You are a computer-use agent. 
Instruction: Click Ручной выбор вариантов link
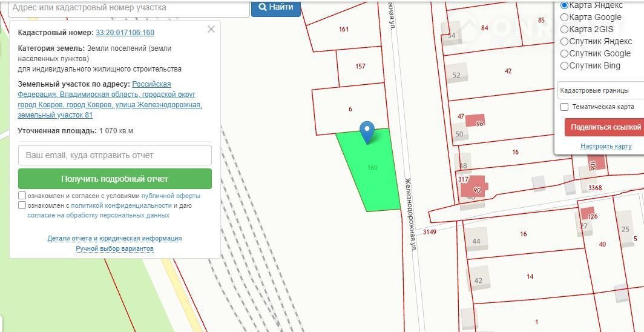(114, 248)
